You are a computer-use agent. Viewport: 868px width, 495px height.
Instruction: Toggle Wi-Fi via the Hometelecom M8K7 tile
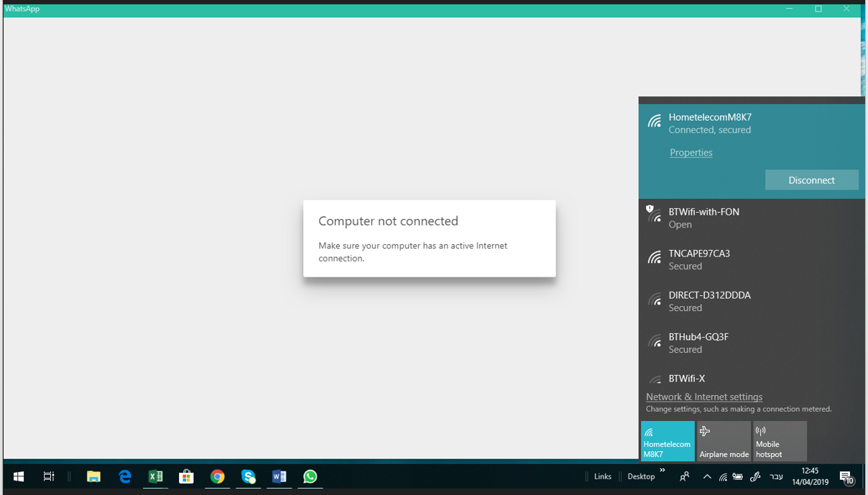667,440
